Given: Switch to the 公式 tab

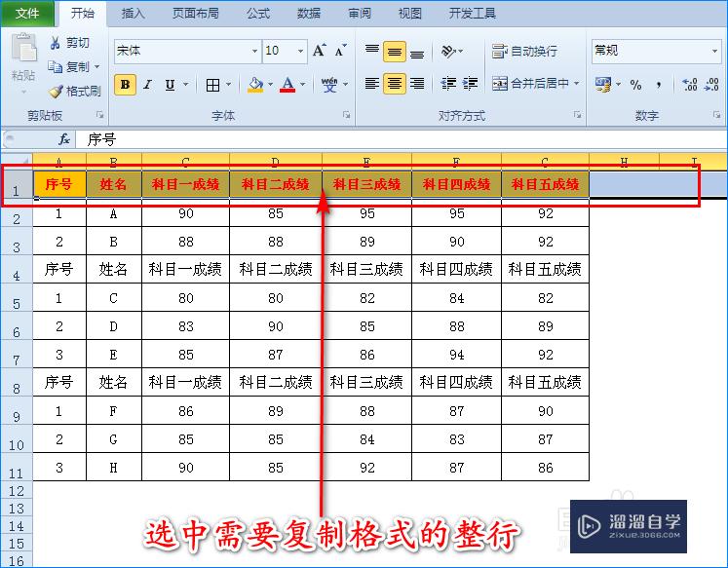Looking at the screenshot, I should tap(258, 13).
